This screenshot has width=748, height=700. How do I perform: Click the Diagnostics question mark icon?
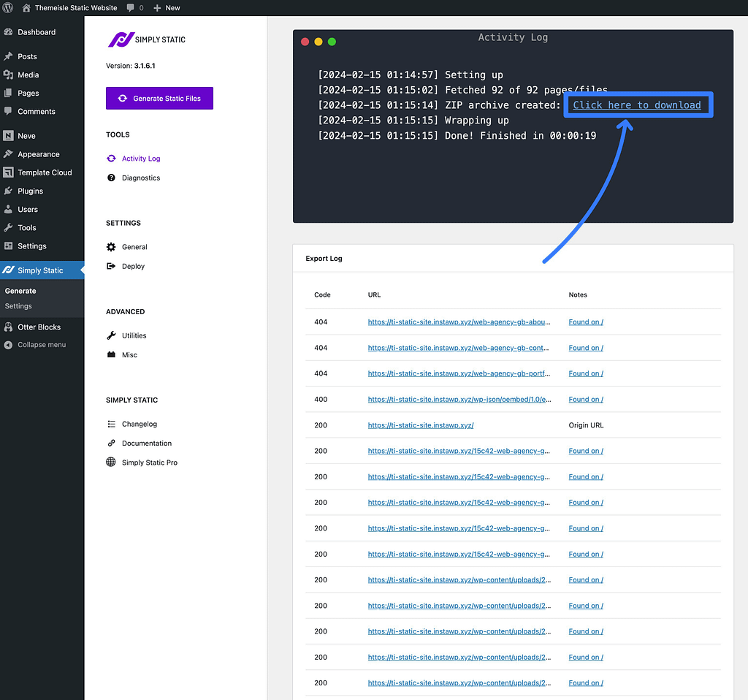click(111, 178)
